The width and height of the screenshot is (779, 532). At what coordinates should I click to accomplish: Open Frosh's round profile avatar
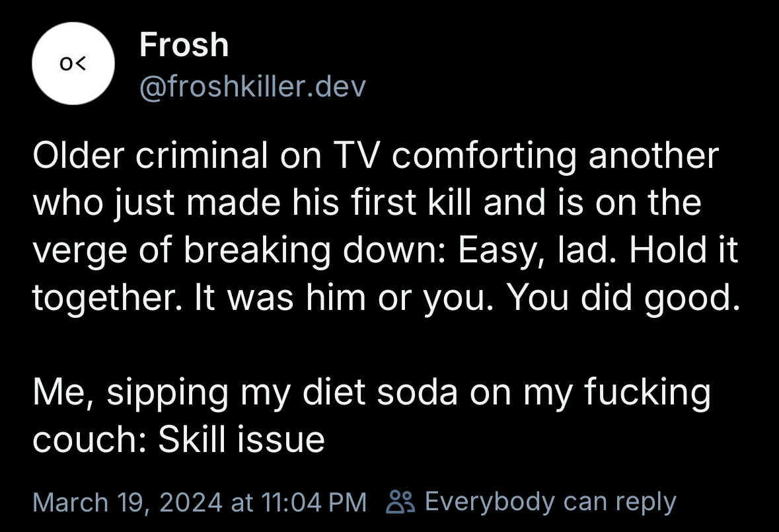pyautogui.click(x=73, y=63)
